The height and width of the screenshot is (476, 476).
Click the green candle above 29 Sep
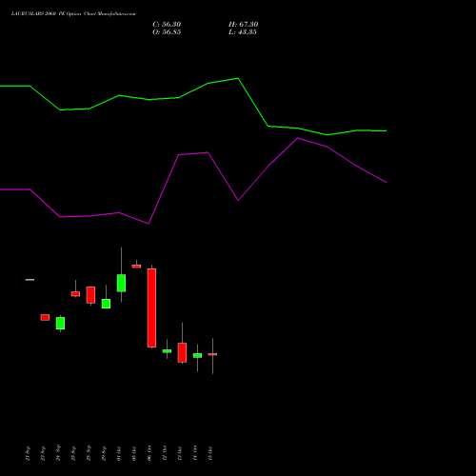tap(106, 304)
